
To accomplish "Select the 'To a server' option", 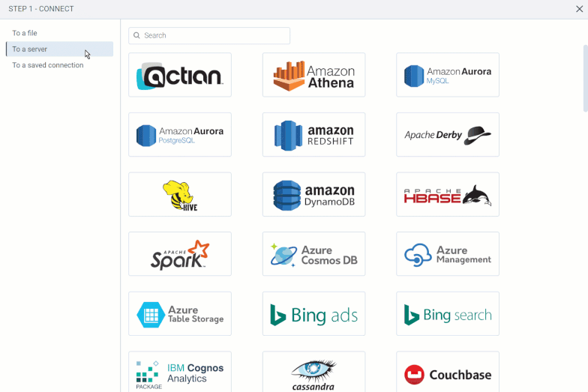I will click(60, 49).
